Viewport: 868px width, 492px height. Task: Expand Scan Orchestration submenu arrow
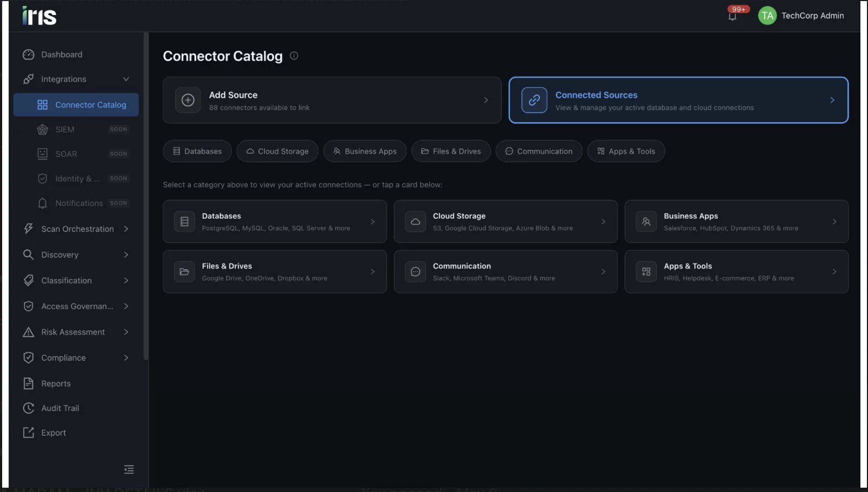[x=126, y=229]
